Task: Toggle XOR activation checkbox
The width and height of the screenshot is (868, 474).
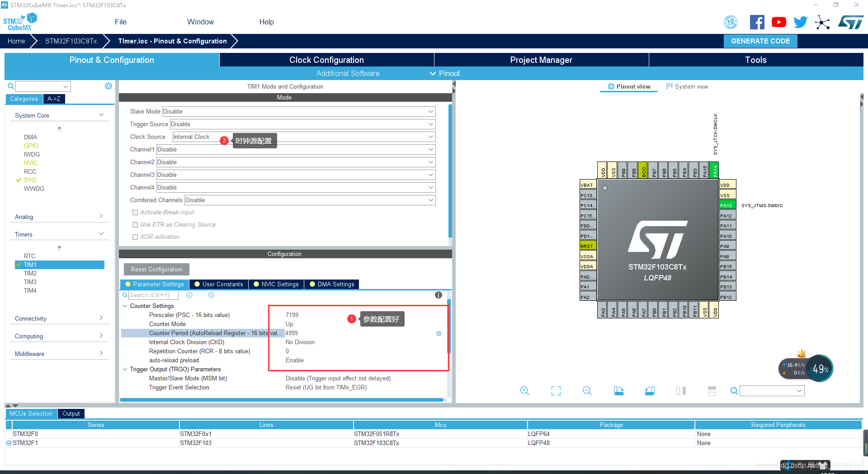Action: (135, 237)
